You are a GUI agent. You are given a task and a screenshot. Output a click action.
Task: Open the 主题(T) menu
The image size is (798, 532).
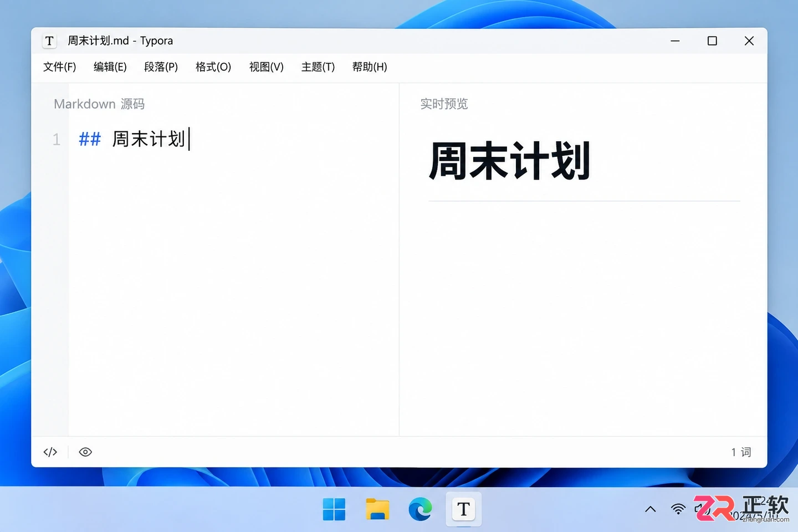coord(318,67)
